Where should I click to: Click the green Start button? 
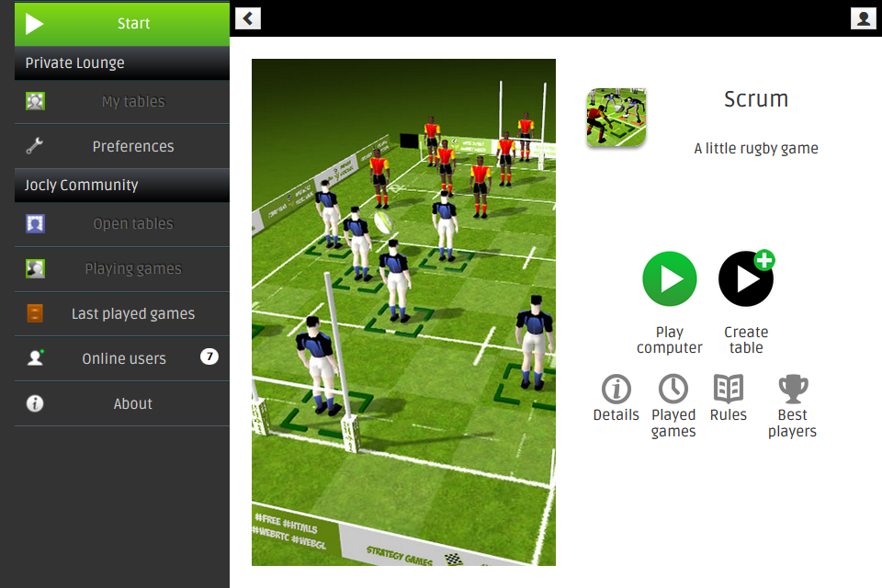(x=122, y=24)
